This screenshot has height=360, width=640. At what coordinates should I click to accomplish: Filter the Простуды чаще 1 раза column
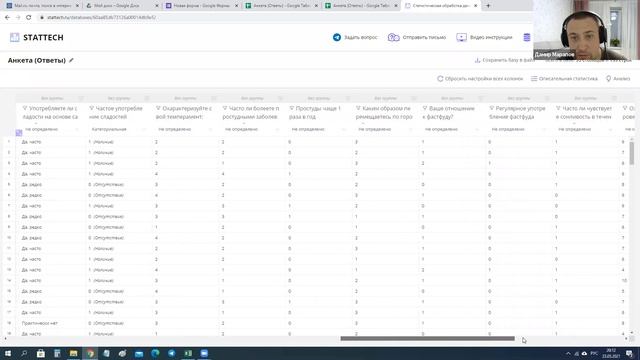(291, 108)
